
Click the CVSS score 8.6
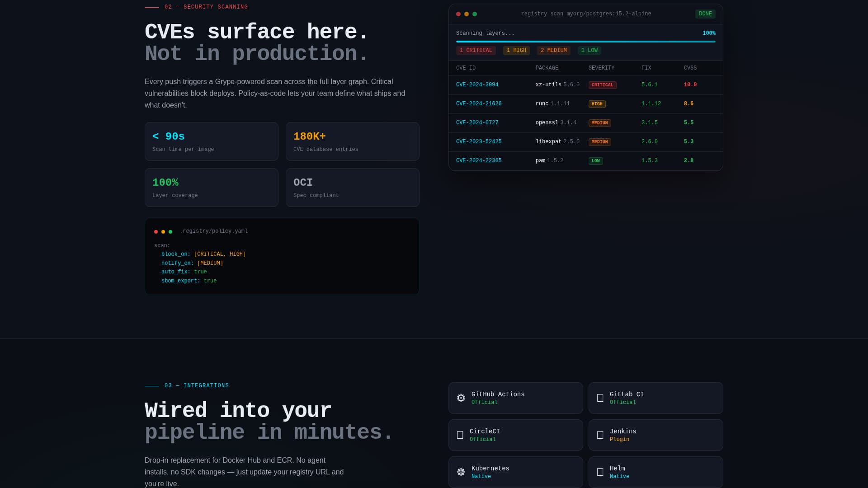coord(689,104)
